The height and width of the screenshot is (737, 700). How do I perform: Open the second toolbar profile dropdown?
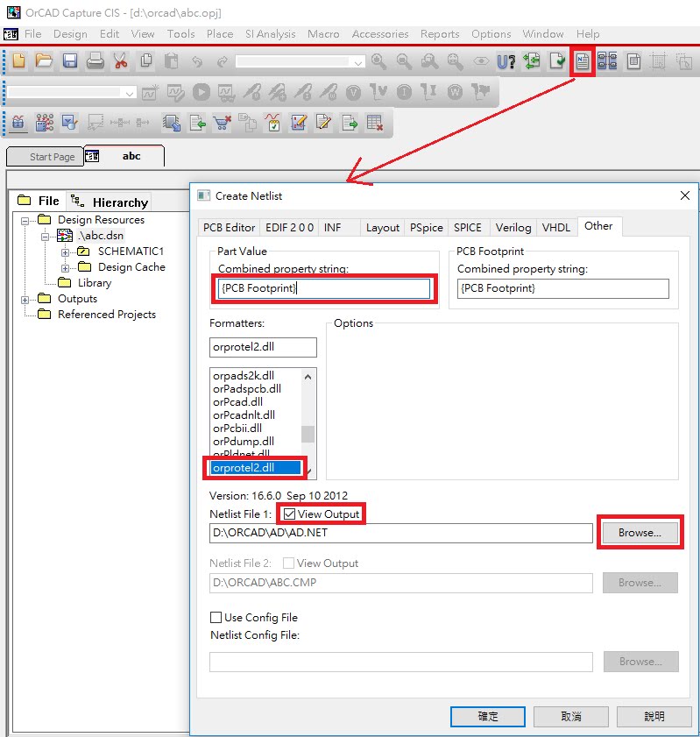(x=129, y=93)
